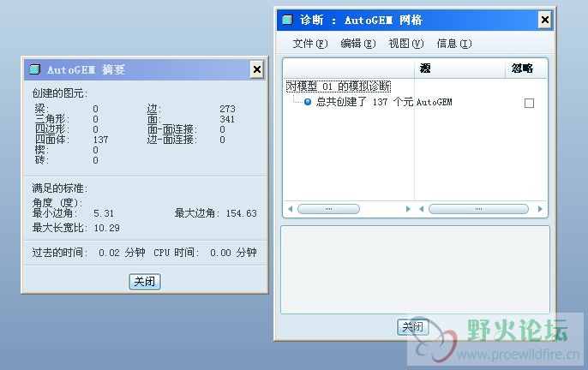Tick the 忽略 checkbox for the AutoGEM row
The height and width of the screenshot is (370, 588).
[x=529, y=103]
